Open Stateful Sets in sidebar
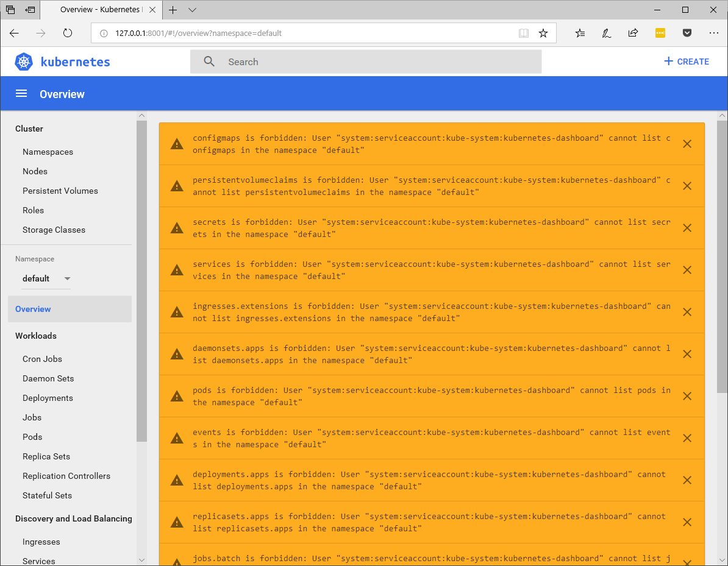The width and height of the screenshot is (728, 566). point(48,495)
